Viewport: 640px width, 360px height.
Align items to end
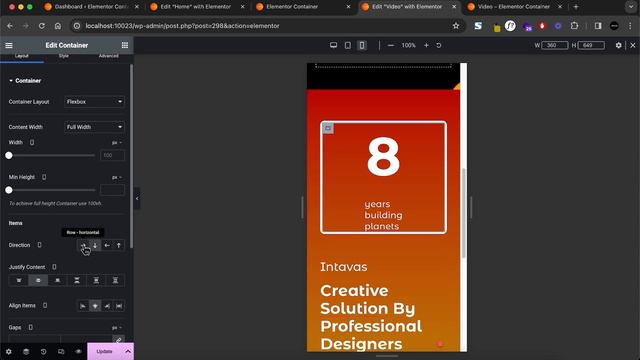click(107, 306)
